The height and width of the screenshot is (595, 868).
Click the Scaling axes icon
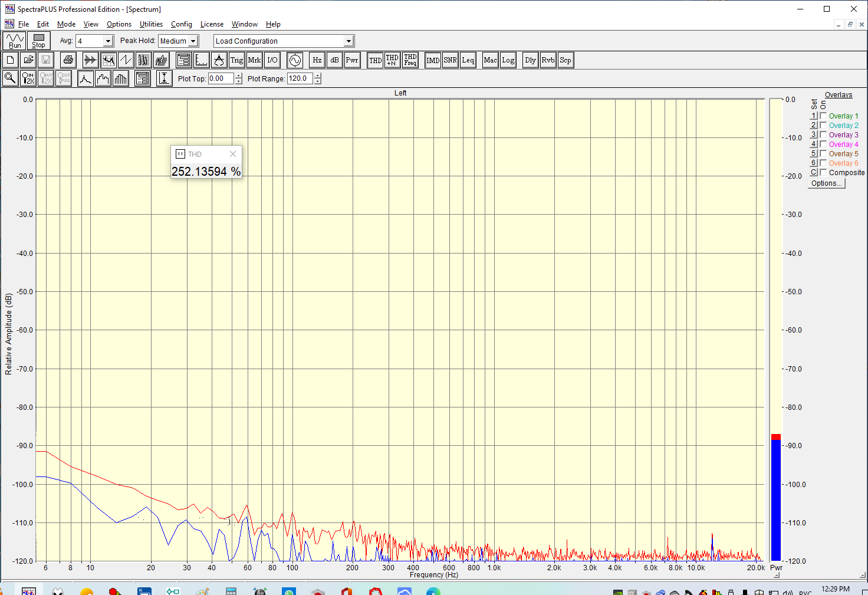pos(201,60)
